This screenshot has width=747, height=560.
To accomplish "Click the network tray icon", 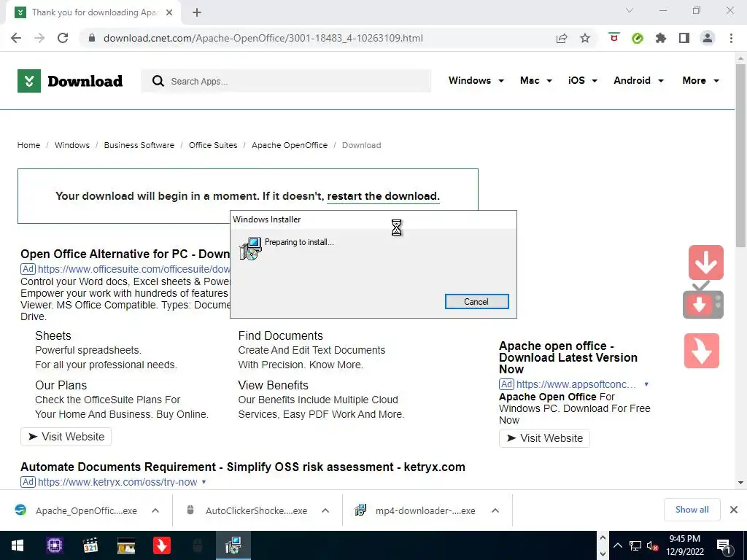I will pos(635,545).
